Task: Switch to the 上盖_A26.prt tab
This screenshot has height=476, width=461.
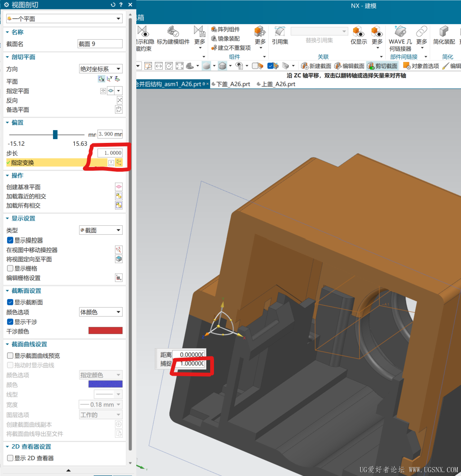Action: pos(276,84)
